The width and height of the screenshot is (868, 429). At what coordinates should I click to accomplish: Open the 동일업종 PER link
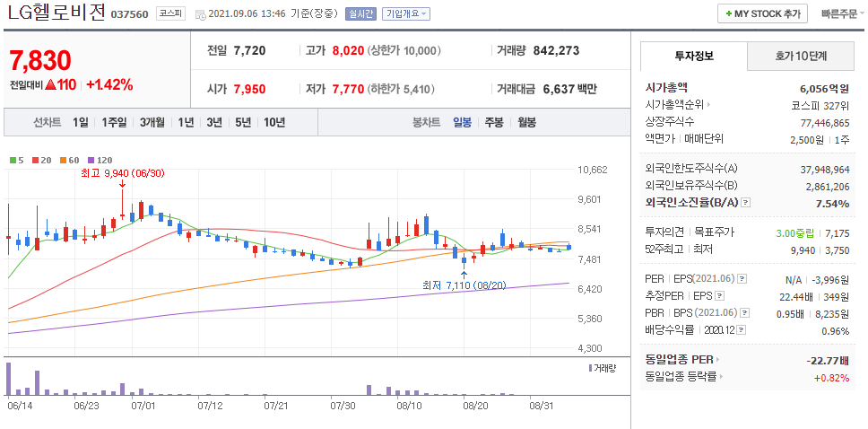tap(682, 360)
